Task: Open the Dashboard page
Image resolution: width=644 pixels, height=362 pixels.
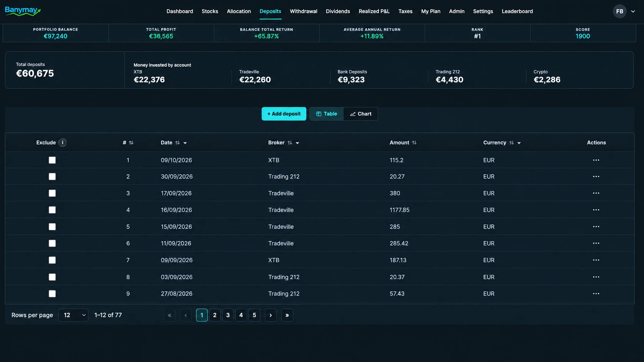Action: pos(179,12)
